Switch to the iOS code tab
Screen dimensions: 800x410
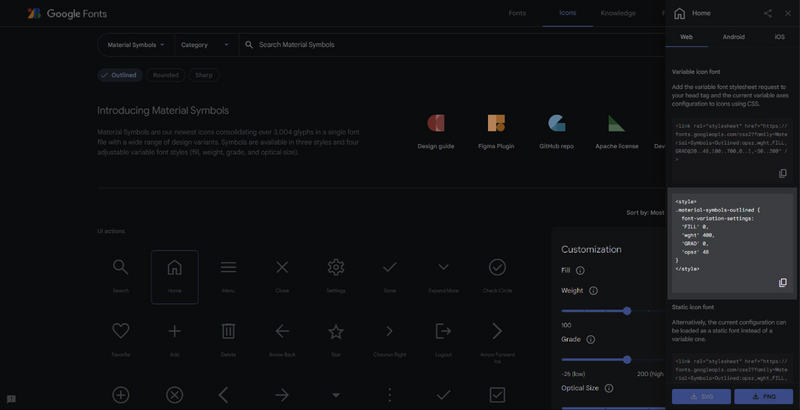tap(779, 37)
